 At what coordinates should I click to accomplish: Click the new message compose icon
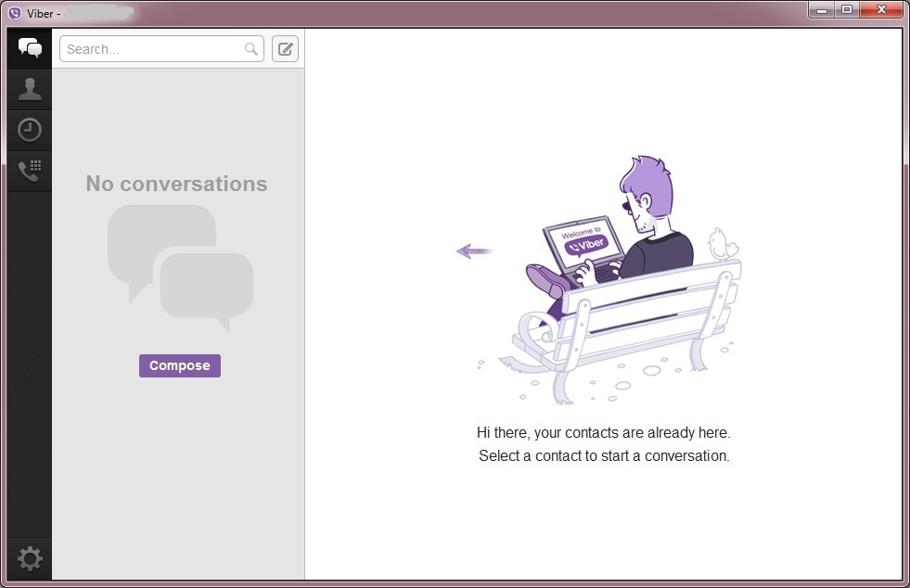click(285, 49)
